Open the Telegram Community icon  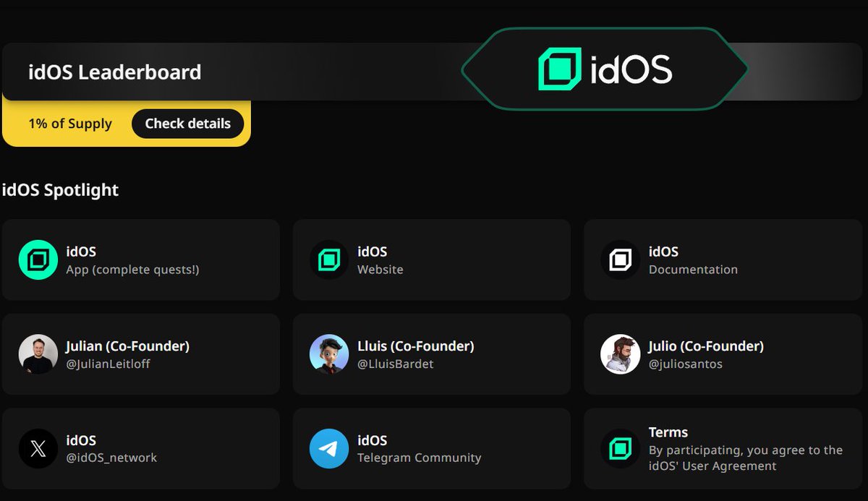(x=328, y=448)
